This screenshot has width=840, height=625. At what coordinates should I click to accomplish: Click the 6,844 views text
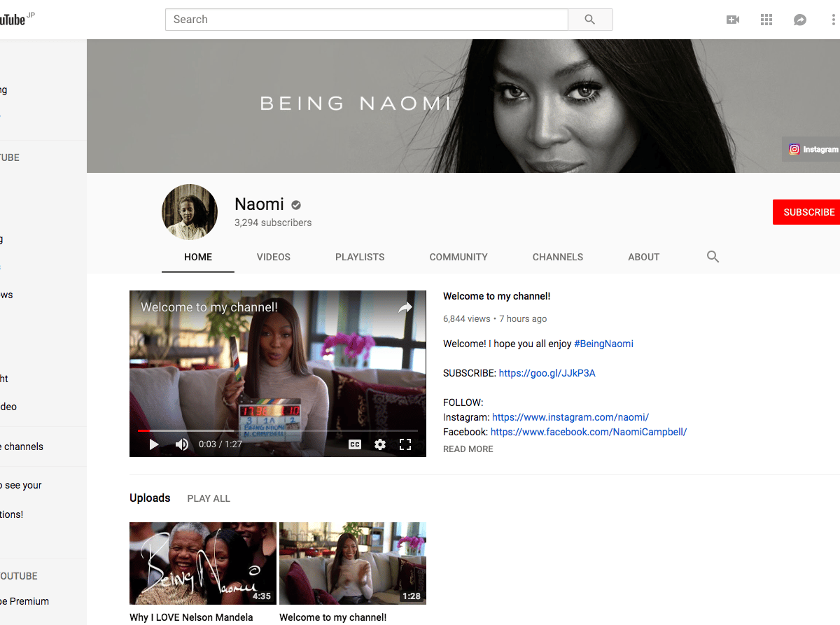tap(467, 318)
